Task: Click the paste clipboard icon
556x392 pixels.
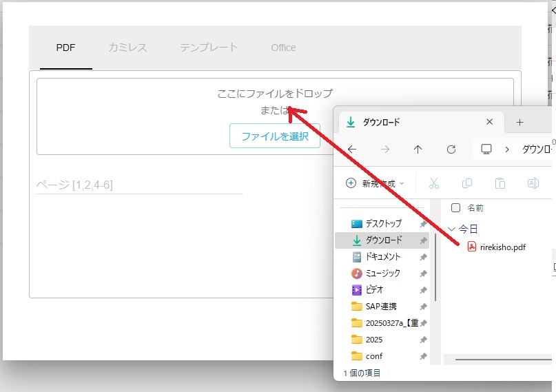Action: [500, 183]
